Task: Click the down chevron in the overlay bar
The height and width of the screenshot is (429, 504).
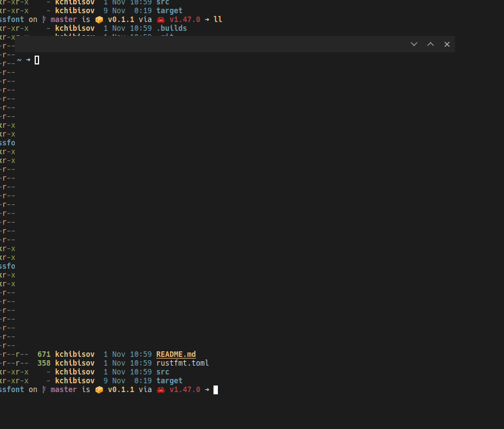Action: (x=414, y=45)
